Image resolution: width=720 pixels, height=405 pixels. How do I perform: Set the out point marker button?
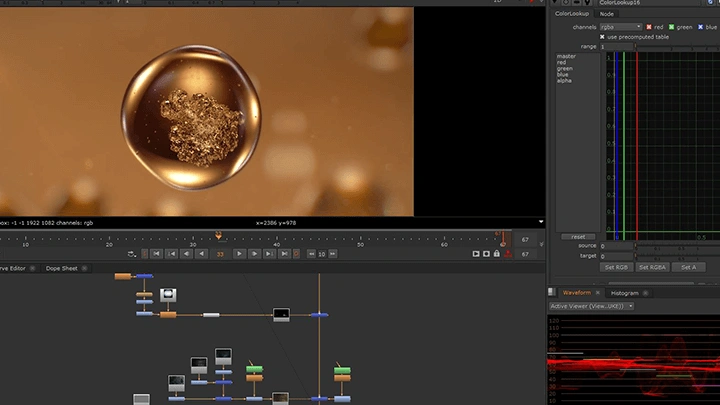pos(297,254)
